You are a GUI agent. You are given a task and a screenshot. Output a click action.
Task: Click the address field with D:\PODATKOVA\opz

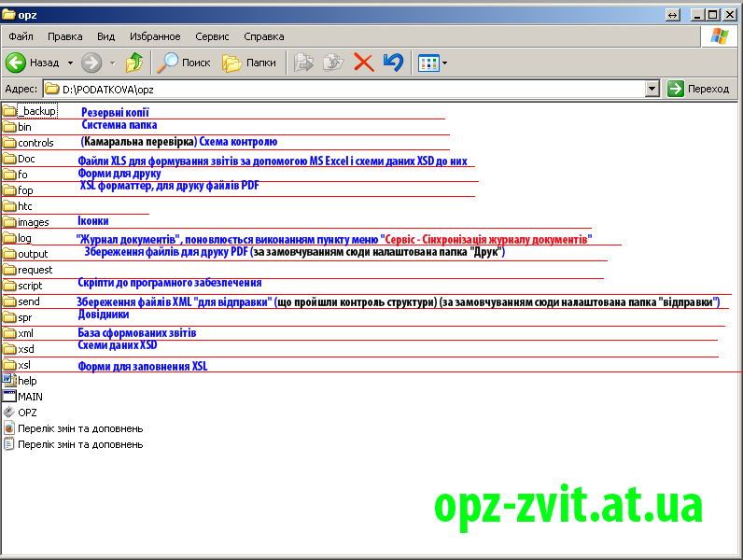click(345, 89)
